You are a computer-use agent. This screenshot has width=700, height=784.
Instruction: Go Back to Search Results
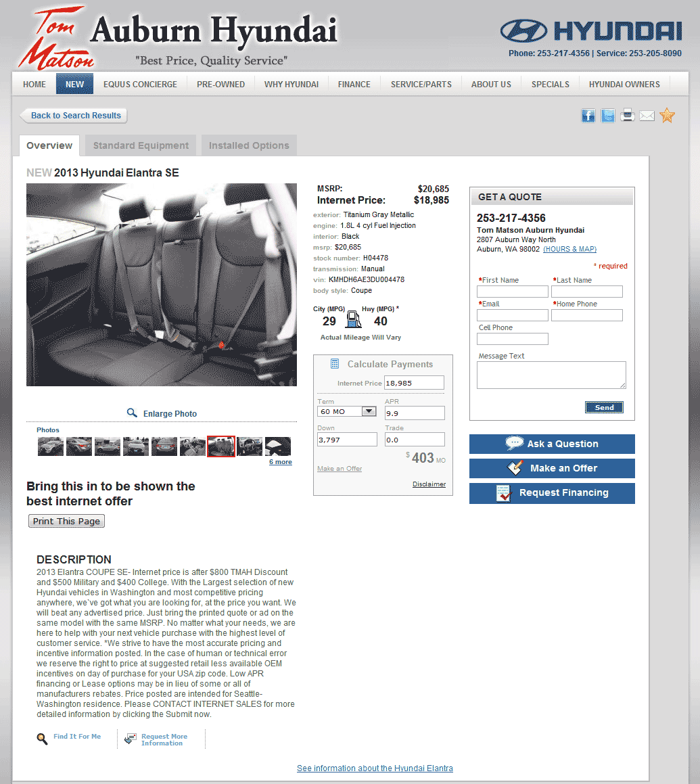[x=74, y=116]
